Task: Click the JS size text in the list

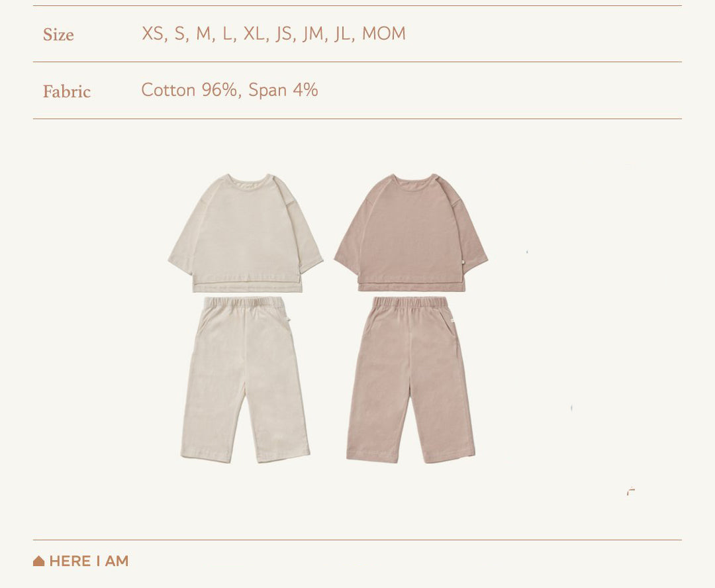Action: [x=283, y=34]
